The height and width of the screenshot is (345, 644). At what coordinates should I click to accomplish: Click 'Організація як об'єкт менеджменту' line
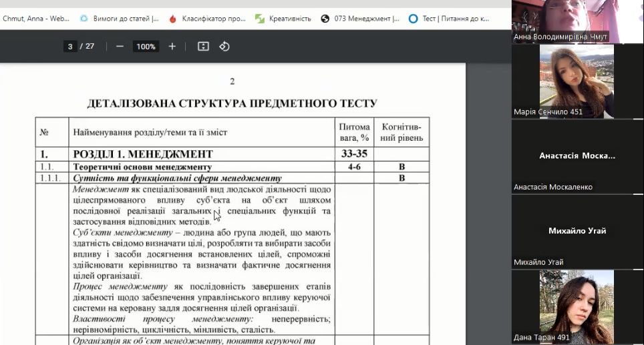pos(194,341)
